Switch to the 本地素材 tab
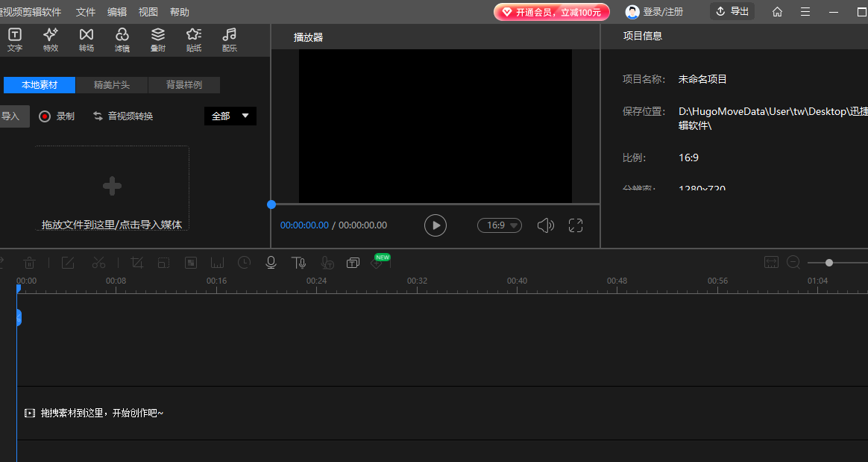 click(x=40, y=85)
